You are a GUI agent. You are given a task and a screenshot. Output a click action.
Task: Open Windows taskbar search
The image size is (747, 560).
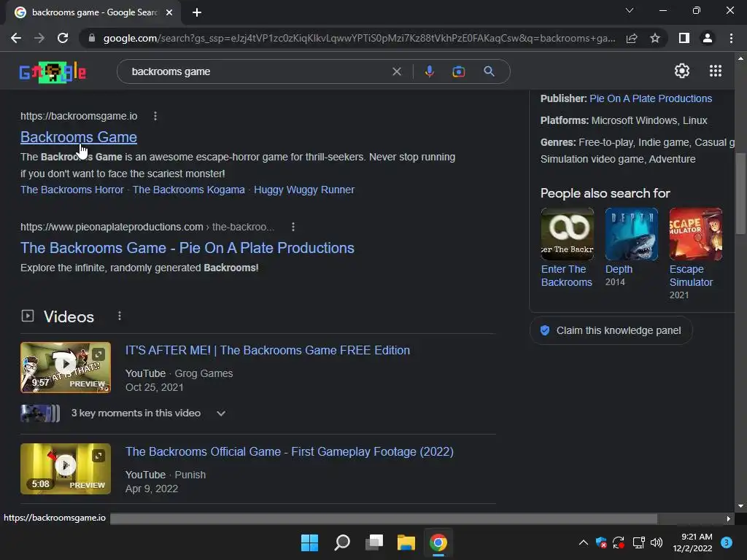[x=342, y=542]
